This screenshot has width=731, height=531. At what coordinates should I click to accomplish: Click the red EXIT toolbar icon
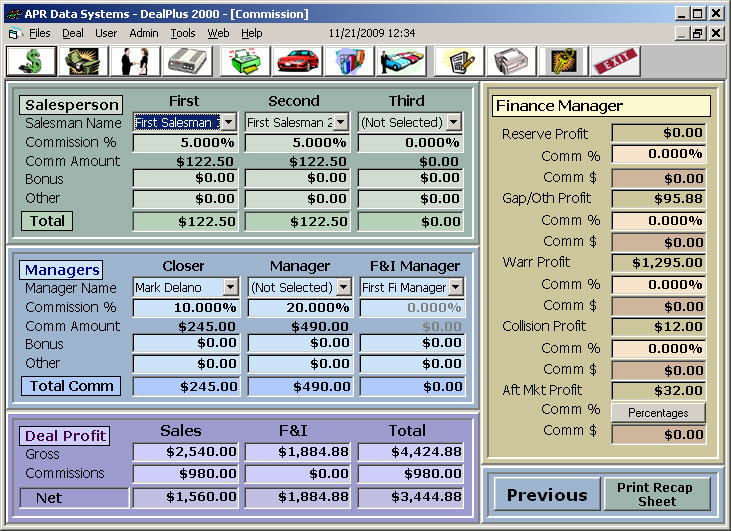(x=615, y=61)
